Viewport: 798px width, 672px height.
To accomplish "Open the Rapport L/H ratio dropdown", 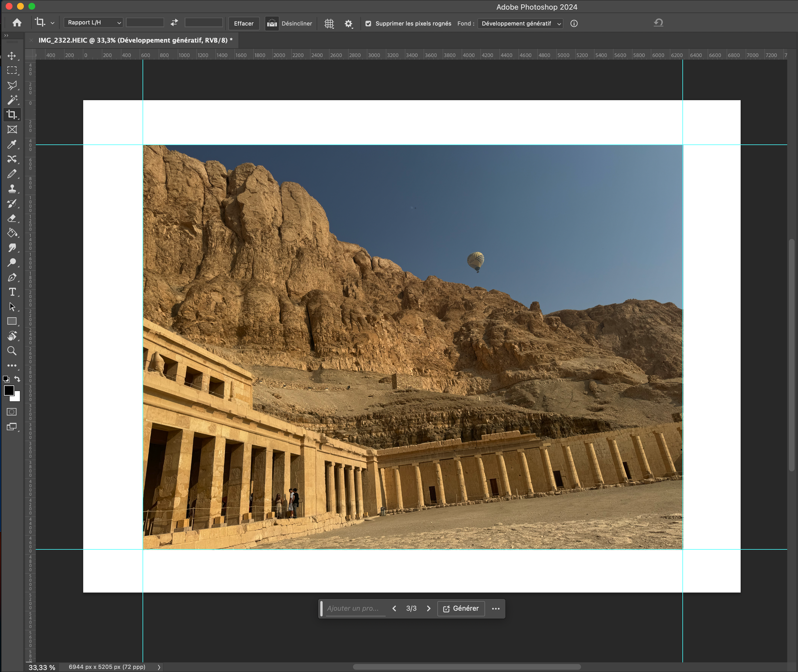I will pyautogui.click(x=93, y=23).
